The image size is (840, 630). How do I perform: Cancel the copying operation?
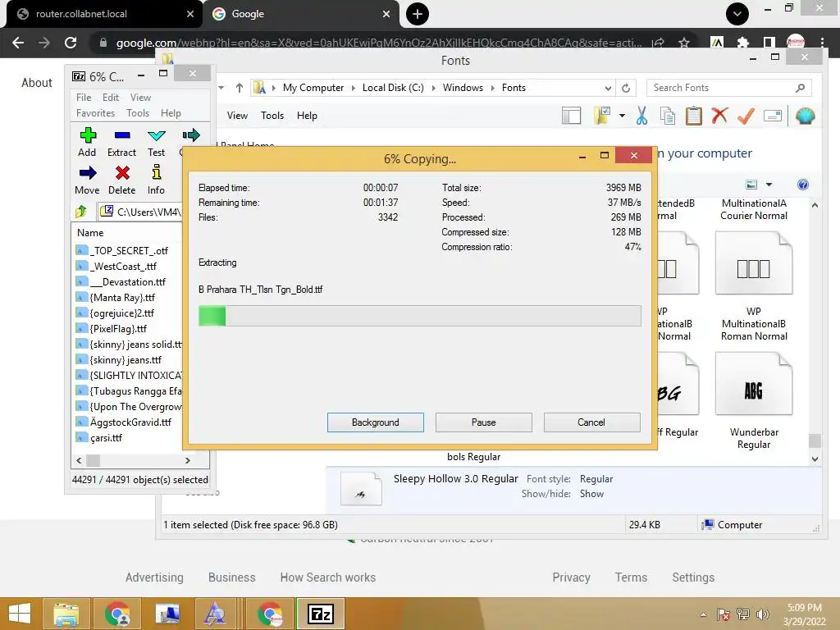[x=592, y=422]
